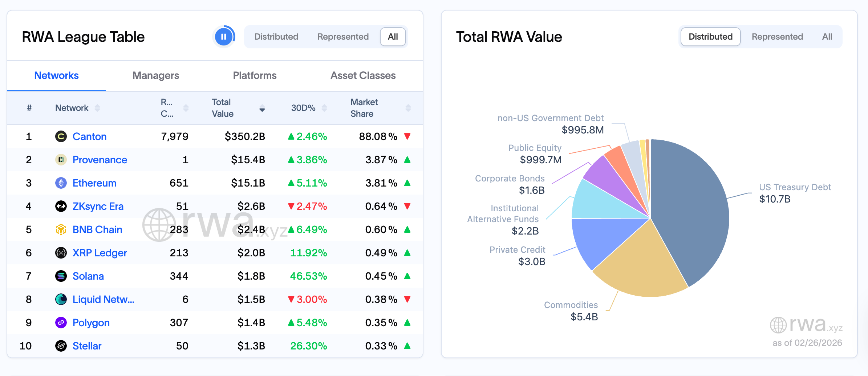Viewport: 868px width, 376px height.
Task: Click the ZKsync Era logo icon
Action: click(x=61, y=206)
